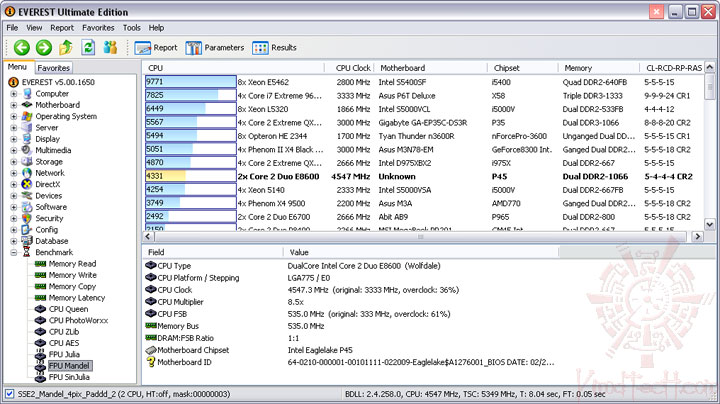
Task: Open the Favorites menu
Action: [98, 28]
